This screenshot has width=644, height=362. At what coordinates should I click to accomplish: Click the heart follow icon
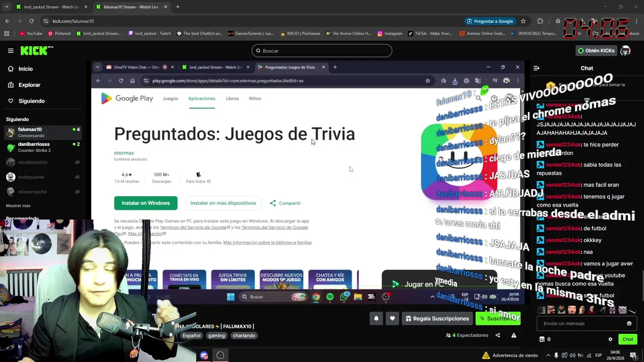[x=392, y=318]
